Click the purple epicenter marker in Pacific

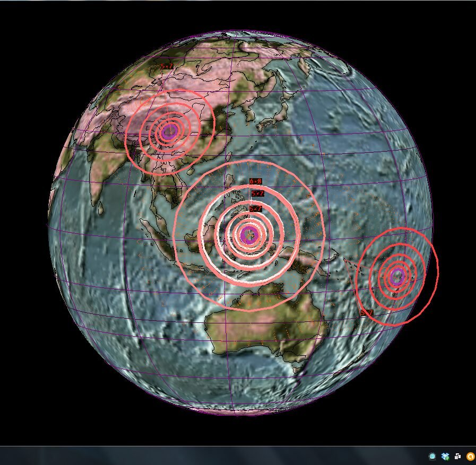click(397, 276)
